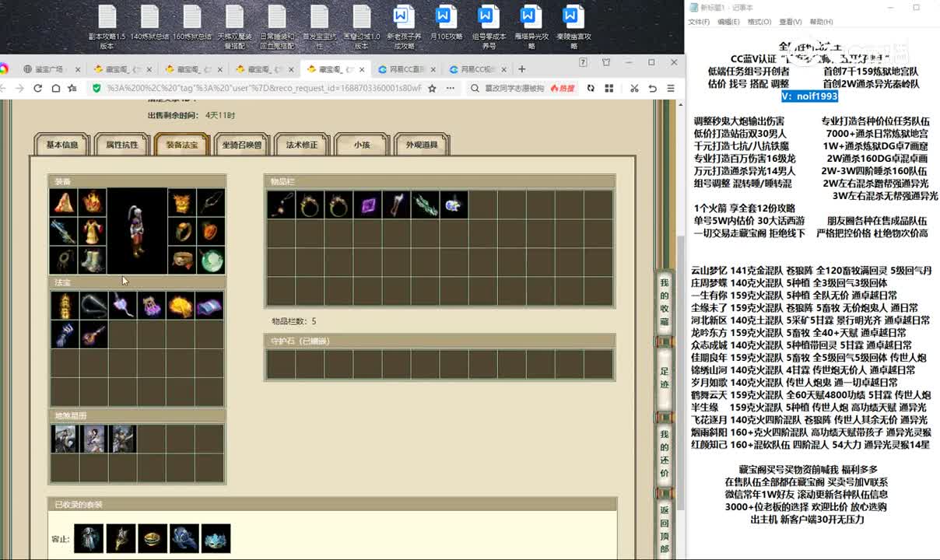Image resolution: width=940 pixels, height=560 pixels.
Task: Click the green jade orb equipment icon
Action: click(x=211, y=261)
